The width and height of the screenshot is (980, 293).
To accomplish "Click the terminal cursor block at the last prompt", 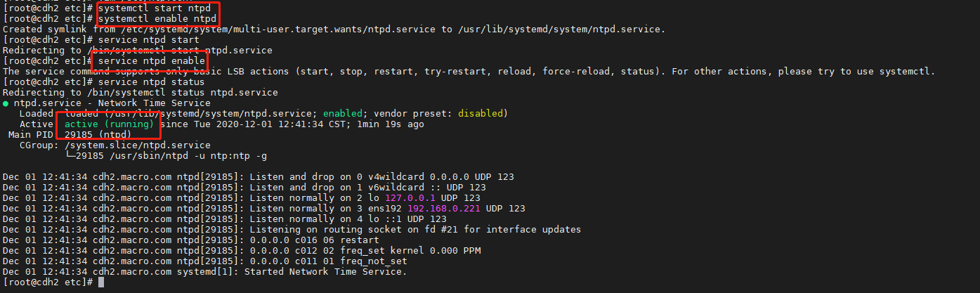I will (x=102, y=282).
